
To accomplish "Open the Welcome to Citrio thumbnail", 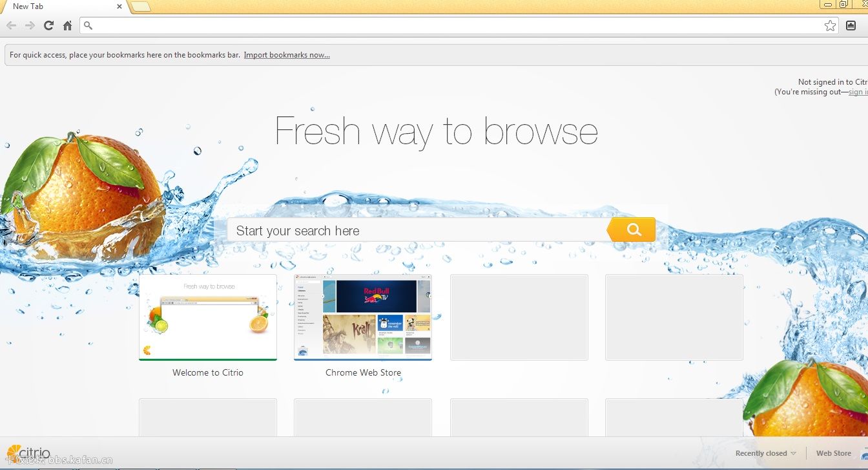I will click(208, 317).
